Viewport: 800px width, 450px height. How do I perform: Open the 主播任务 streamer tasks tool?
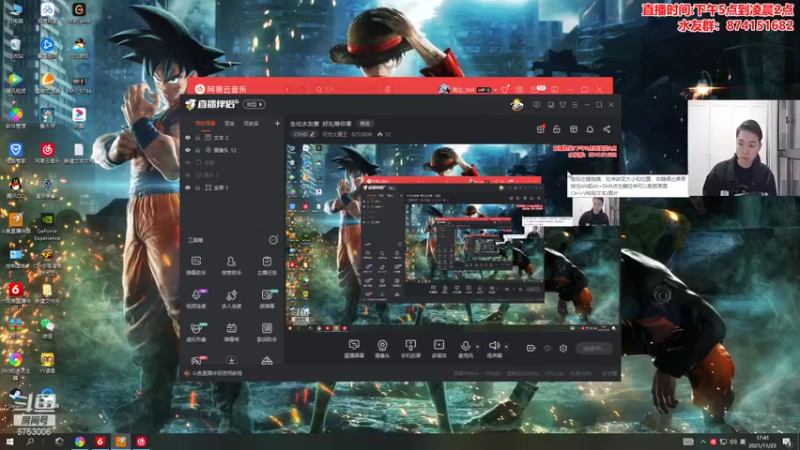click(267, 266)
